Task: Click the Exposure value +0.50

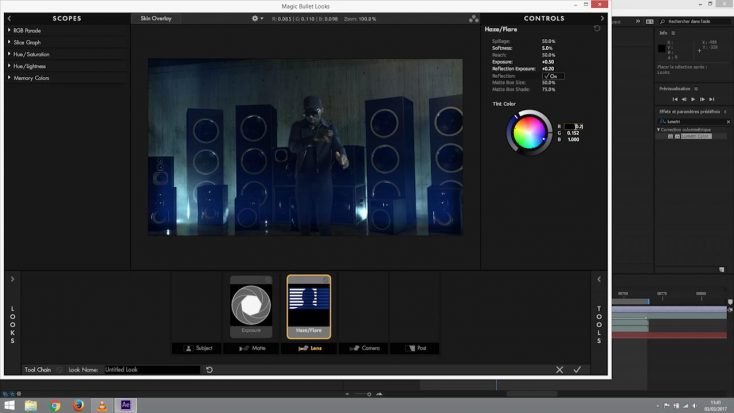Action: click(x=548, y=62)
